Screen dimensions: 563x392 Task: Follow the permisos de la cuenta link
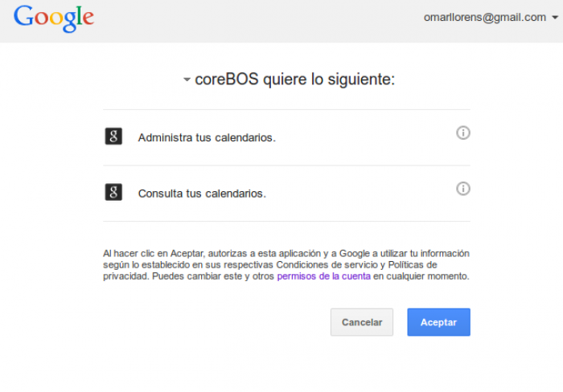tap(323, 276)
